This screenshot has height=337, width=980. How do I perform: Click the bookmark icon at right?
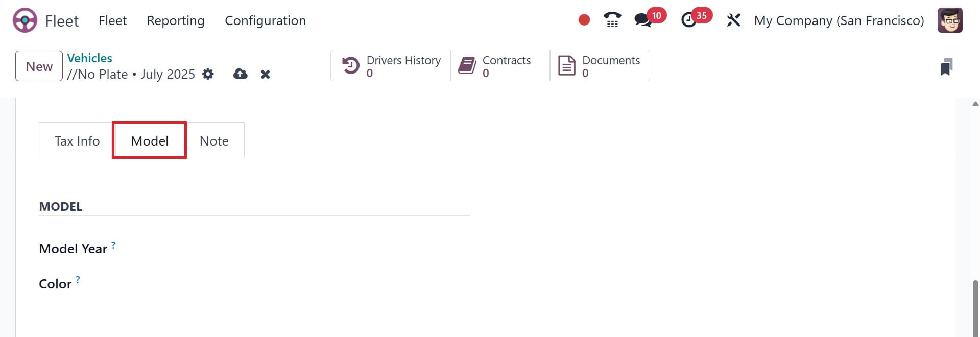point(946,67)
